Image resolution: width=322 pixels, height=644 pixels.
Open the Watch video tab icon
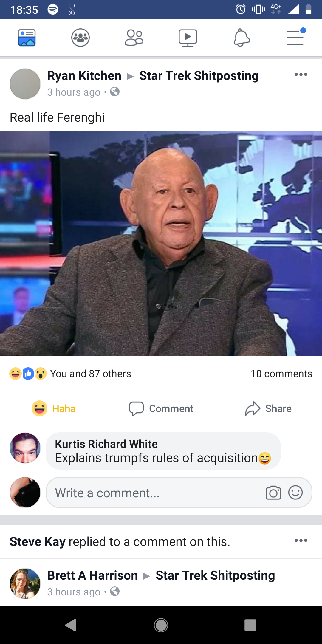pos(188,38)
